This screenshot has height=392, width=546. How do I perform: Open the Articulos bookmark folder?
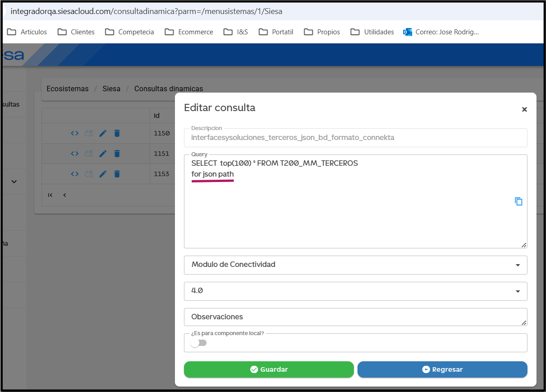(27, 32)
